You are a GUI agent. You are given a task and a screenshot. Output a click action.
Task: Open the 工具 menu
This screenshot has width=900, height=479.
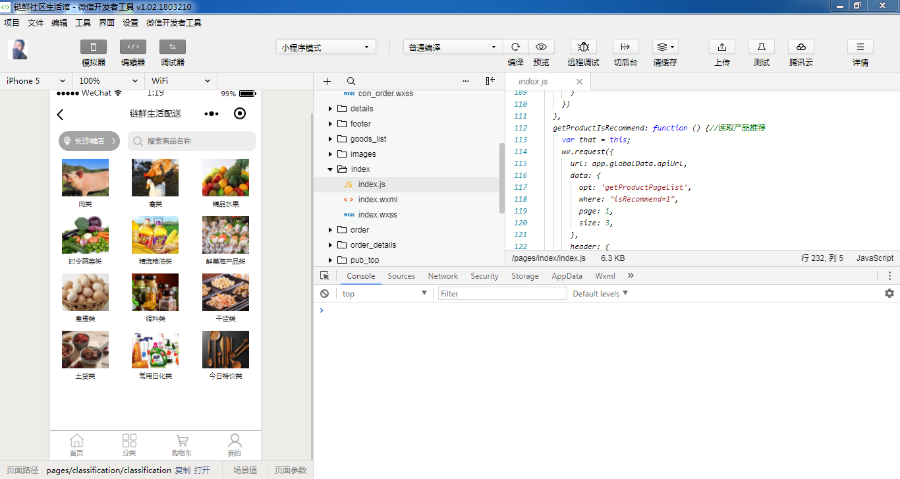pos(83,22)
